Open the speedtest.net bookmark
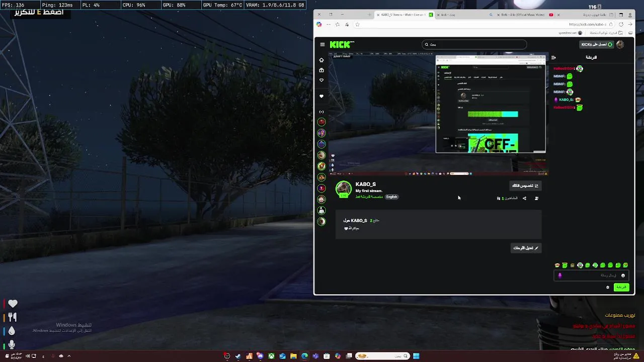 tap(570, 33)
